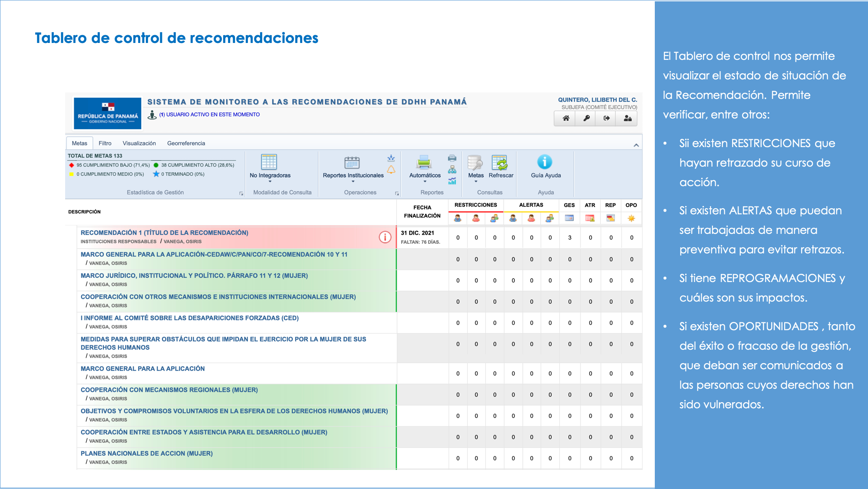This screenshot has width=868, height=489.
Task: Click group icon under RESTRICCIONES
Action: [494, 218]
